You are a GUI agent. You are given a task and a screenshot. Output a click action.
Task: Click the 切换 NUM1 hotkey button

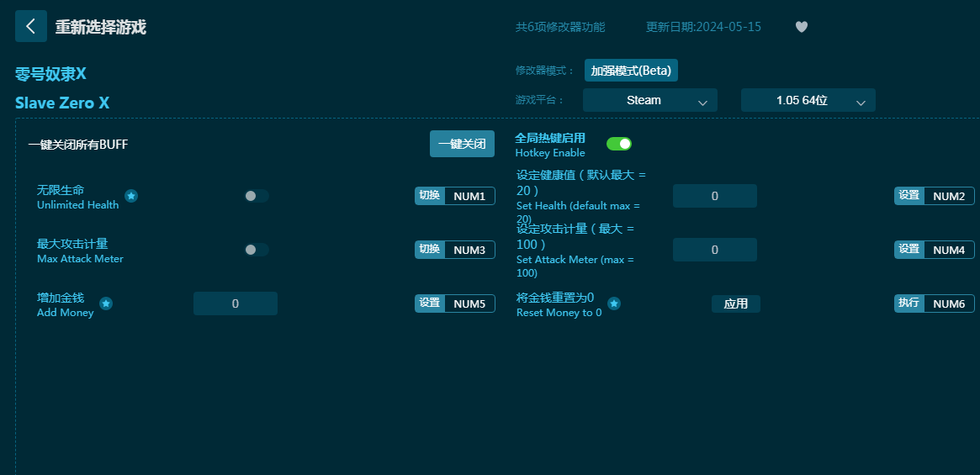(455, 196)
